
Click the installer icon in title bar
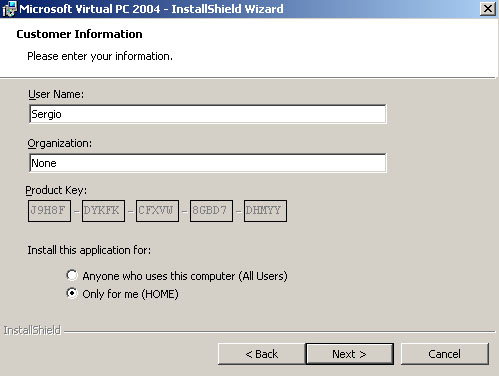(x=9, y=9)
